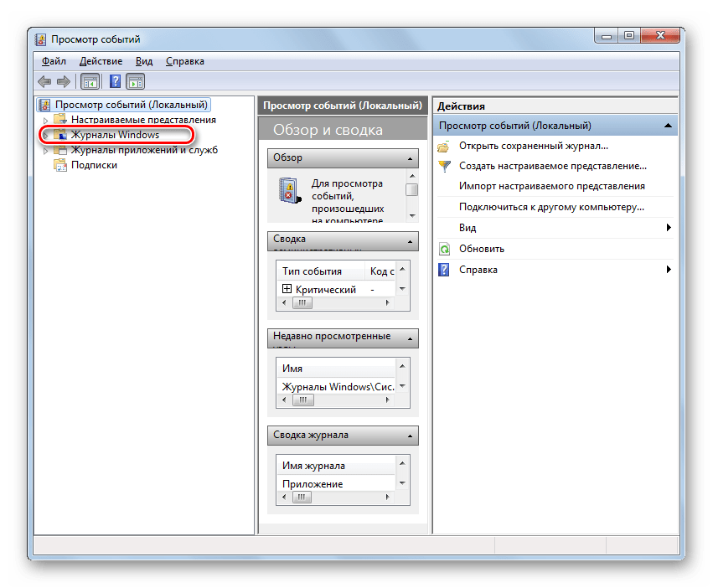The image size is (713, 588).
Task: Expand the Журналы Windows tree node
Action: 46,135
